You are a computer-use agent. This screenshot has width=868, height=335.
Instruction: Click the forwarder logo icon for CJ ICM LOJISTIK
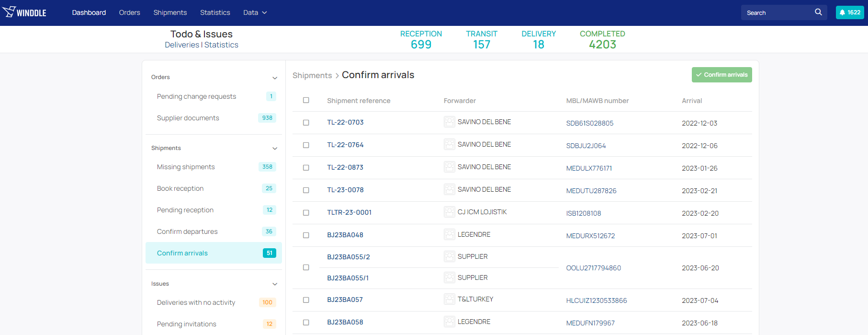[x=449, y=212]
